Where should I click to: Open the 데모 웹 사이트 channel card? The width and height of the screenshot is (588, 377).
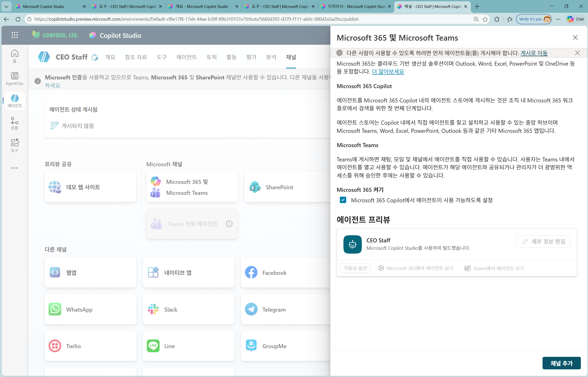[90, 187]
